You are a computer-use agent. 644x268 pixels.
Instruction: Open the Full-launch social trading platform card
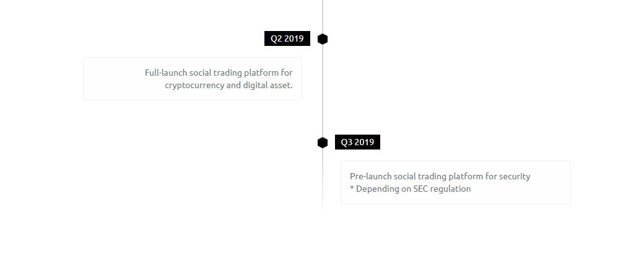click(193, 79)
